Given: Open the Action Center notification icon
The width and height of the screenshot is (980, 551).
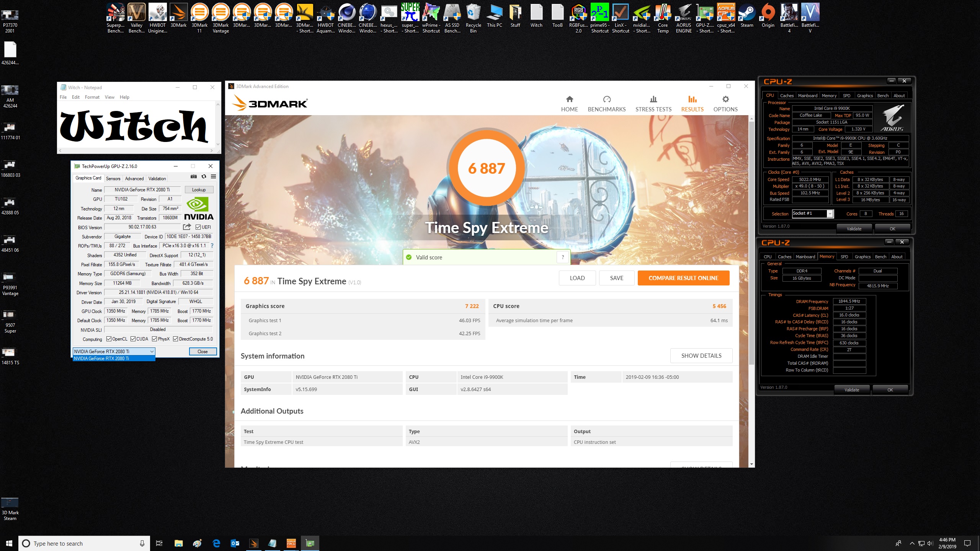Looking at the screenshot, I should (967, 543).
